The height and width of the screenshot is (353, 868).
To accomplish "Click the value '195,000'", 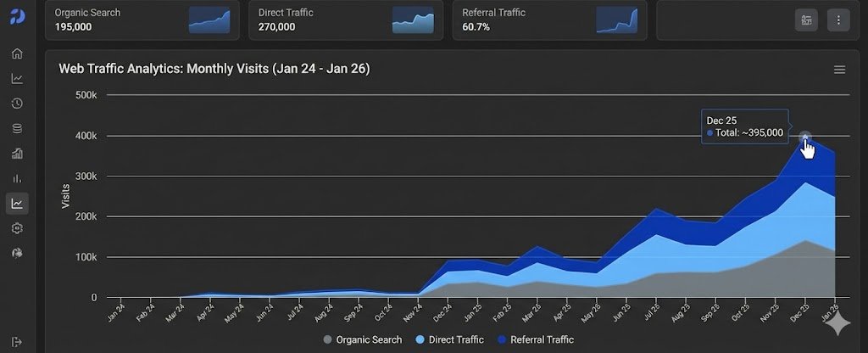I will (x=73, y=26).
